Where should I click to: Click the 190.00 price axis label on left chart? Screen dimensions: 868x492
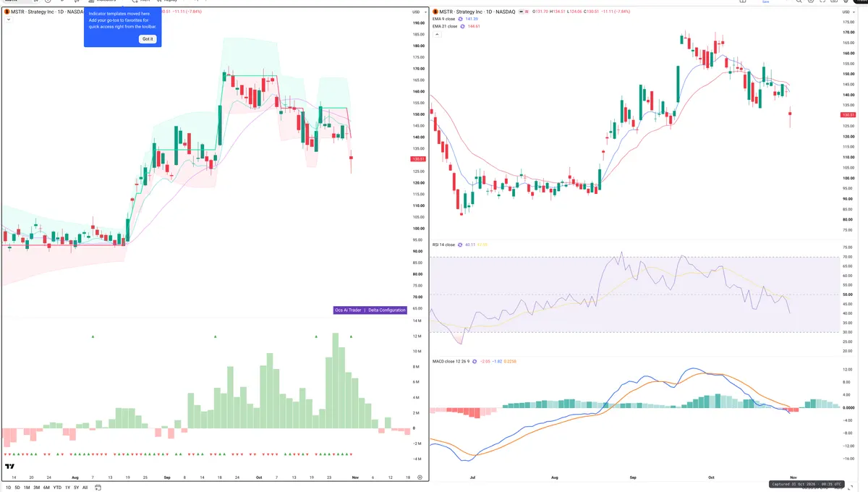417,23
